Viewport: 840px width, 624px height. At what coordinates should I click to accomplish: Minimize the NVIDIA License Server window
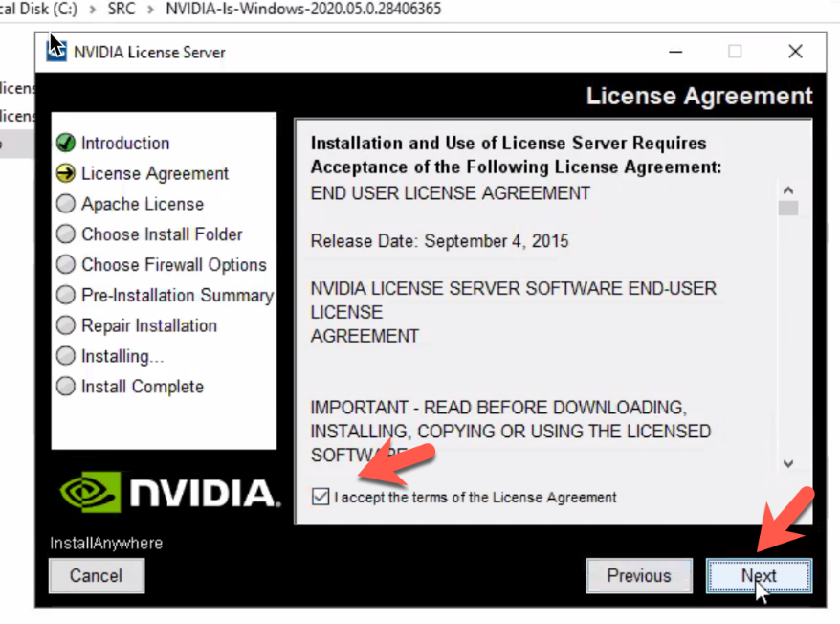pos(675,52)
